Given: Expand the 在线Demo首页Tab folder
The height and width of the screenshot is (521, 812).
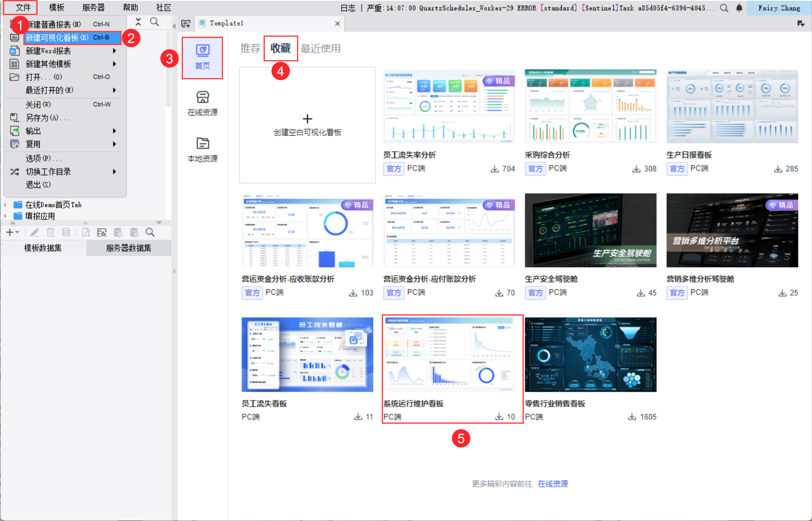Looking at the screenshot, I should tap(5, 205).
